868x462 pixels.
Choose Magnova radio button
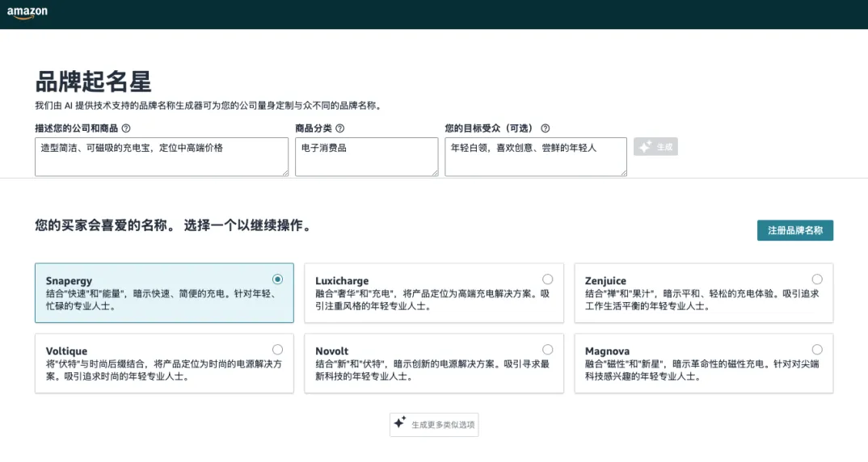817,350
